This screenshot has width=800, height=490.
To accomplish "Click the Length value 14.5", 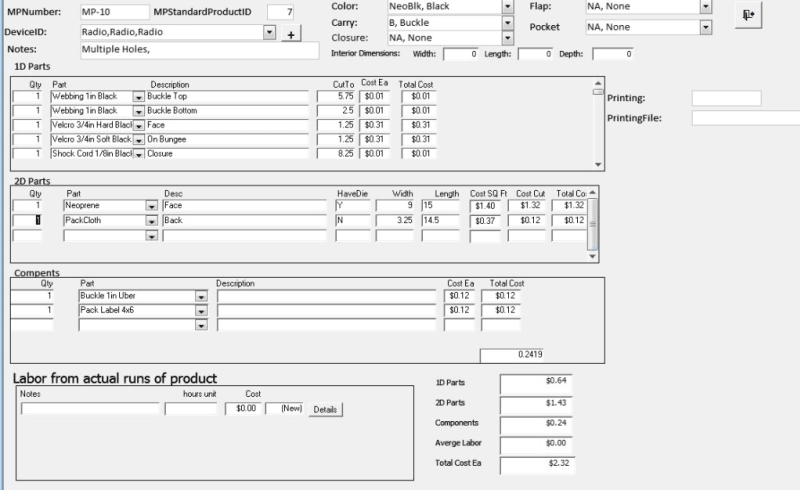I will [440, 220].
